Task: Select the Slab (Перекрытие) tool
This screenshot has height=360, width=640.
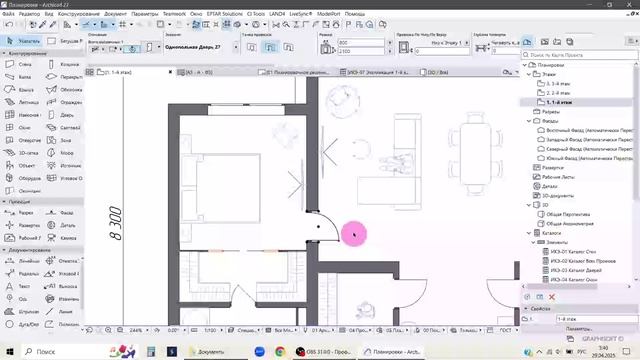Action: 63,77
